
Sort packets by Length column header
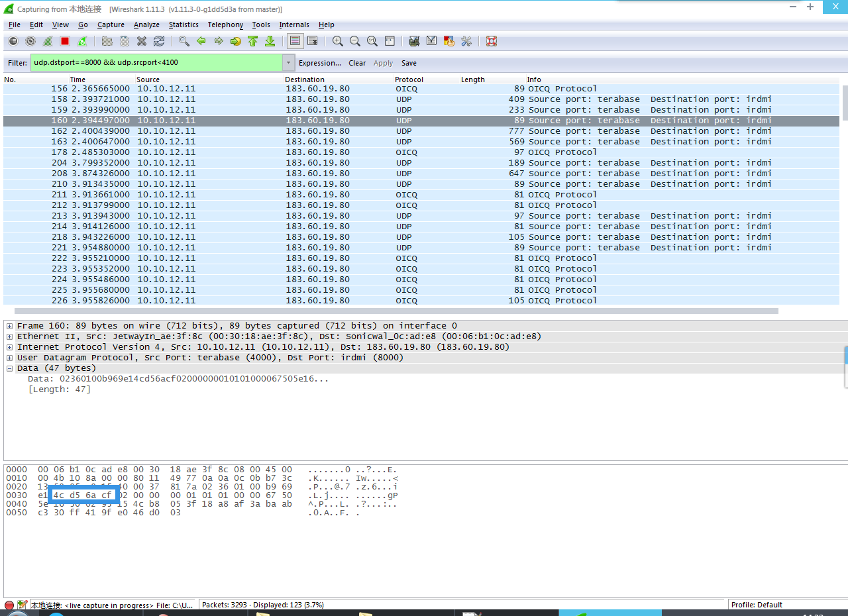click(473, 79)
